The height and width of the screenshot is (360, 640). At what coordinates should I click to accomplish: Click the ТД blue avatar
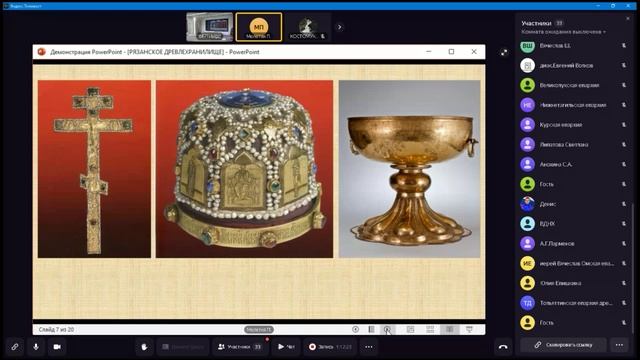click(527, 303)
